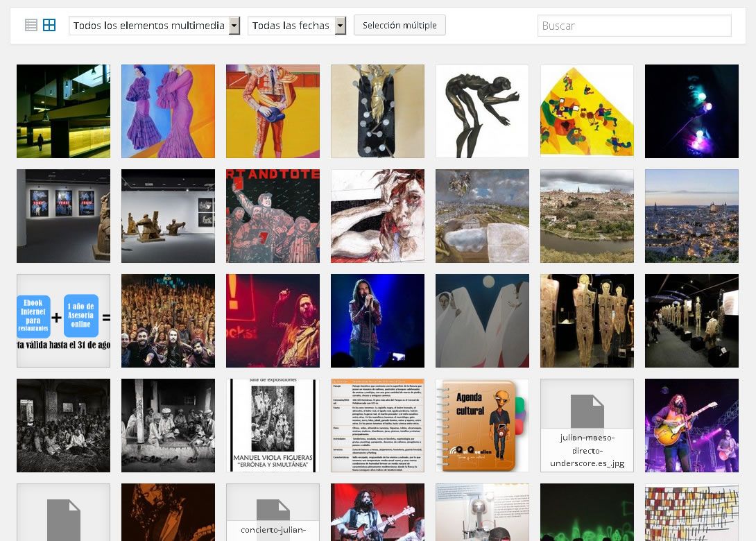Open 'Todos los elementos multimedia' dropdown
Screen dimensions: 756x541
154,26
